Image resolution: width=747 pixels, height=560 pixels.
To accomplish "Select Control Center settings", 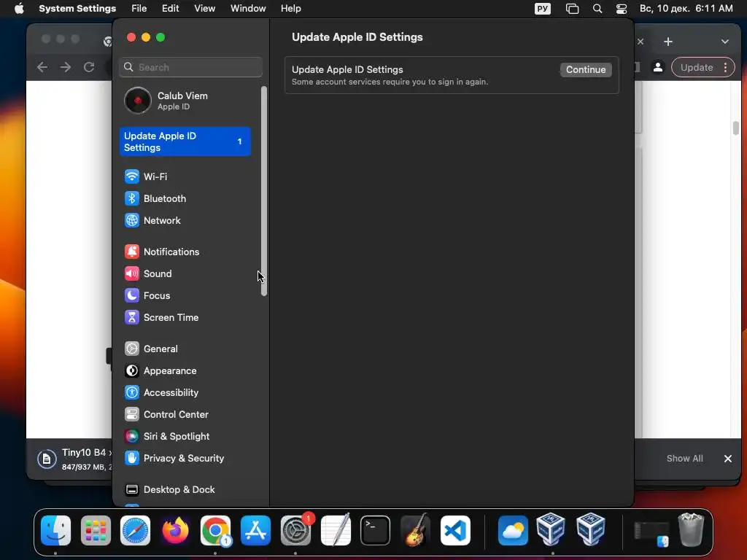I will tap(185, 415).
